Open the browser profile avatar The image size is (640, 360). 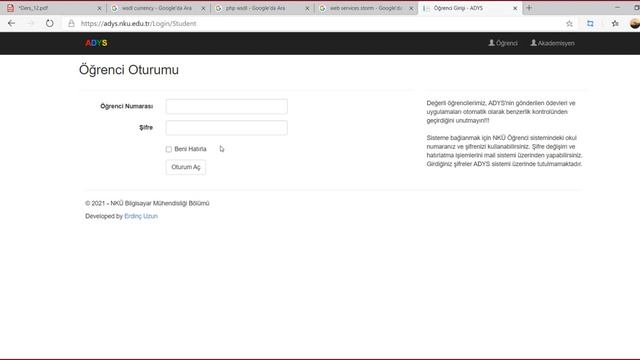pos(635,24)
